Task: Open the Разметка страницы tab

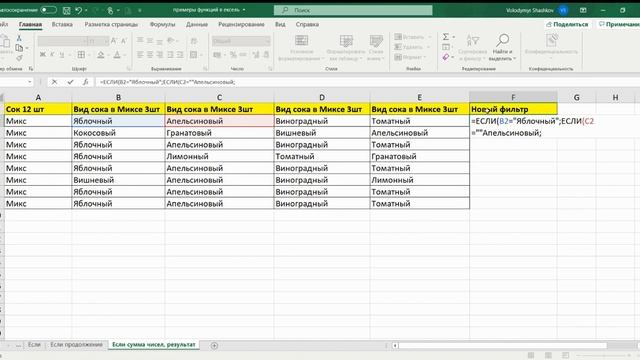Action: pos(111,24)
